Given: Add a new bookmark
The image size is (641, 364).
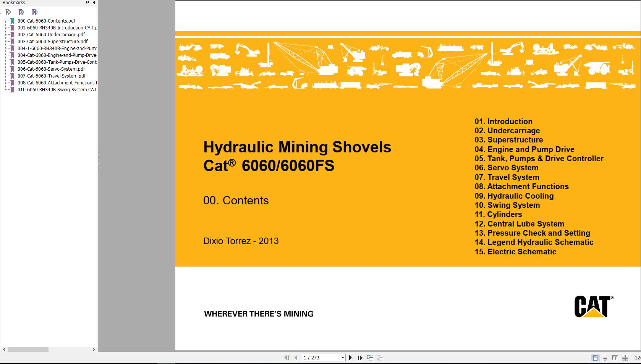Looking at the screenshot, I should pos(22,12).
